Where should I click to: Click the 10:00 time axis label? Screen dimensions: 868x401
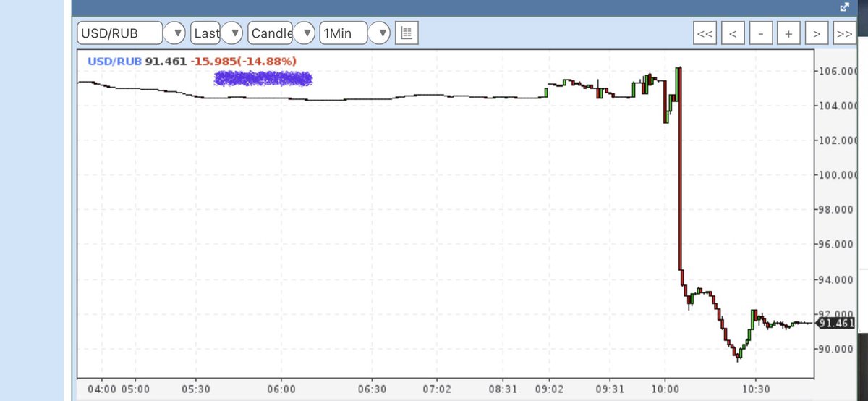[665, 389]
